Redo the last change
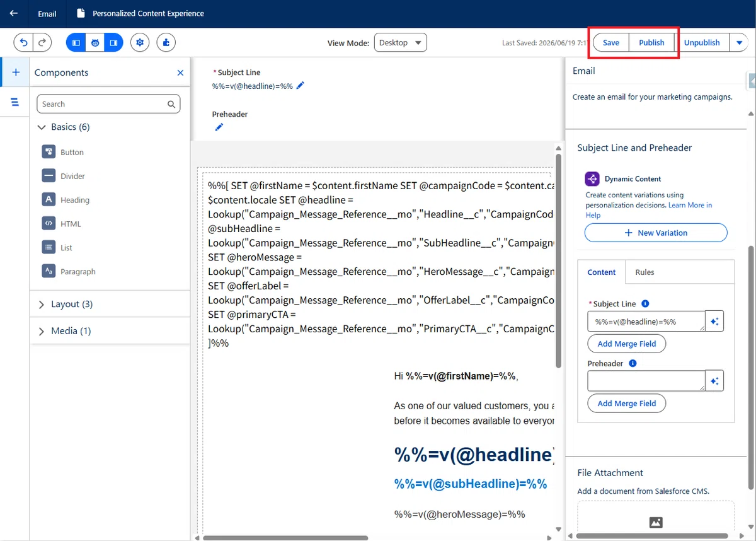Viewport: 756px width, 541px height. [x=42, y=43]
